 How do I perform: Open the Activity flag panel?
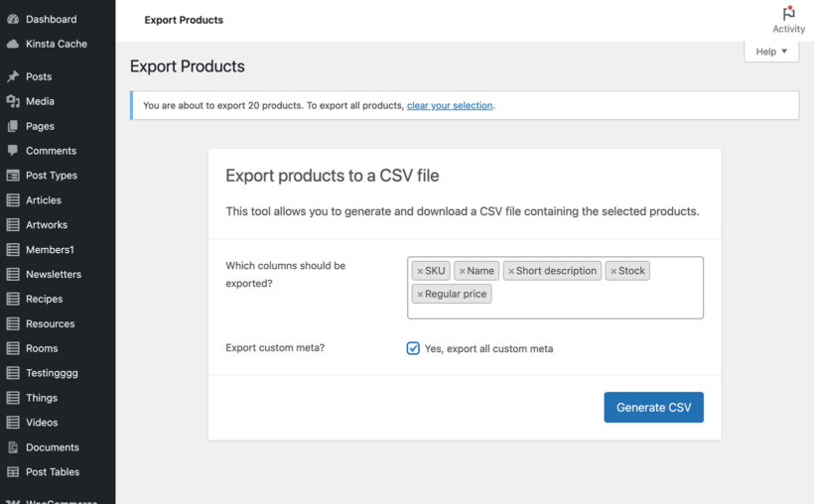pos(788,20)
